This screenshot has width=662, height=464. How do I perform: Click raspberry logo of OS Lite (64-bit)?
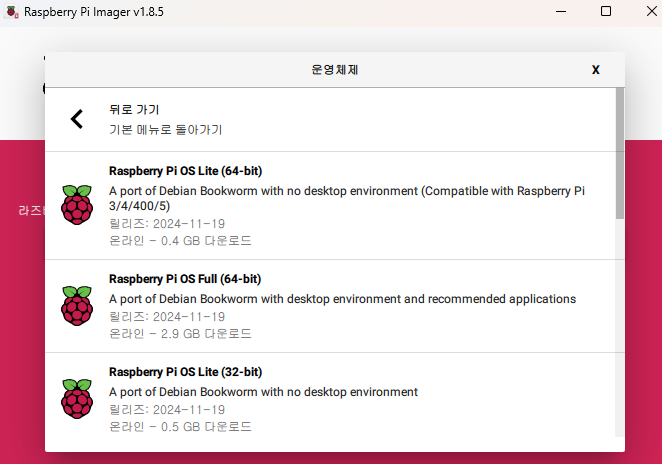[77, 205]
